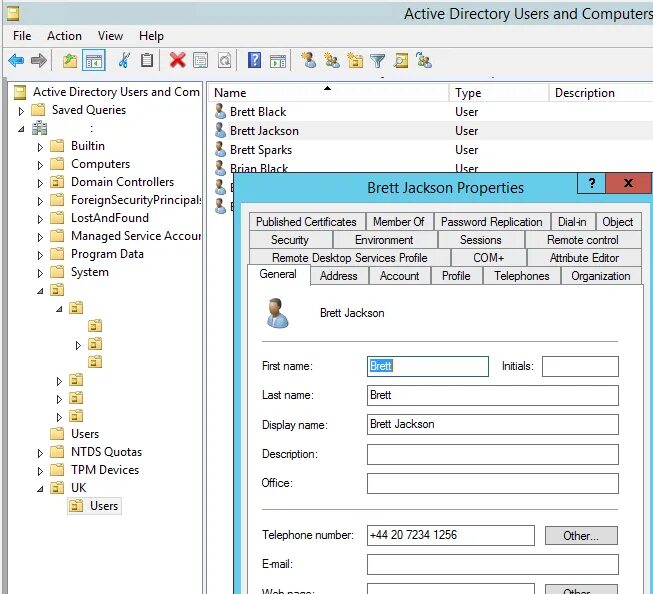Open the View menu
653x594 pixels.
(110, 36)
